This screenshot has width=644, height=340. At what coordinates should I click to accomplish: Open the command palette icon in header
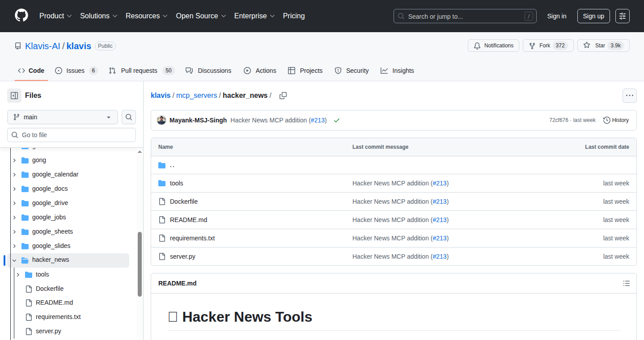coord(623,16)
